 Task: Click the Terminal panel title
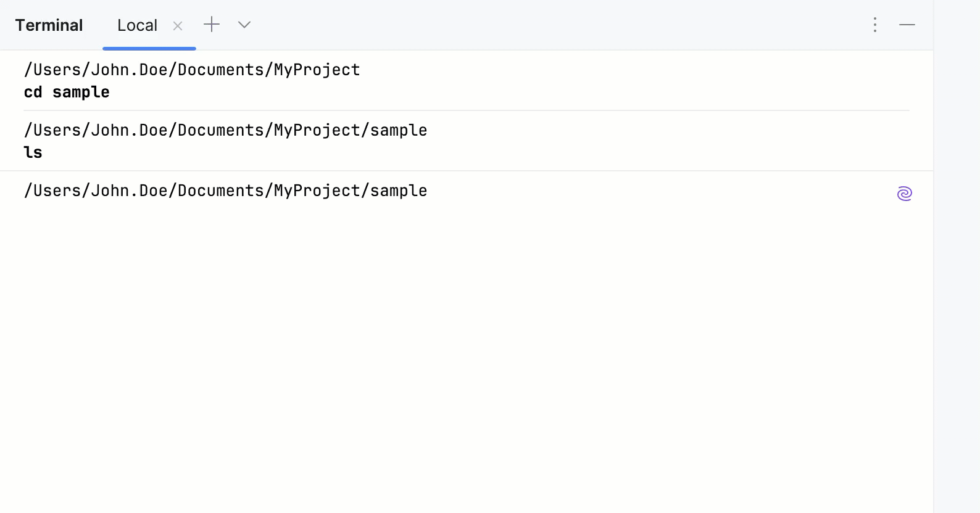[49, 25]
